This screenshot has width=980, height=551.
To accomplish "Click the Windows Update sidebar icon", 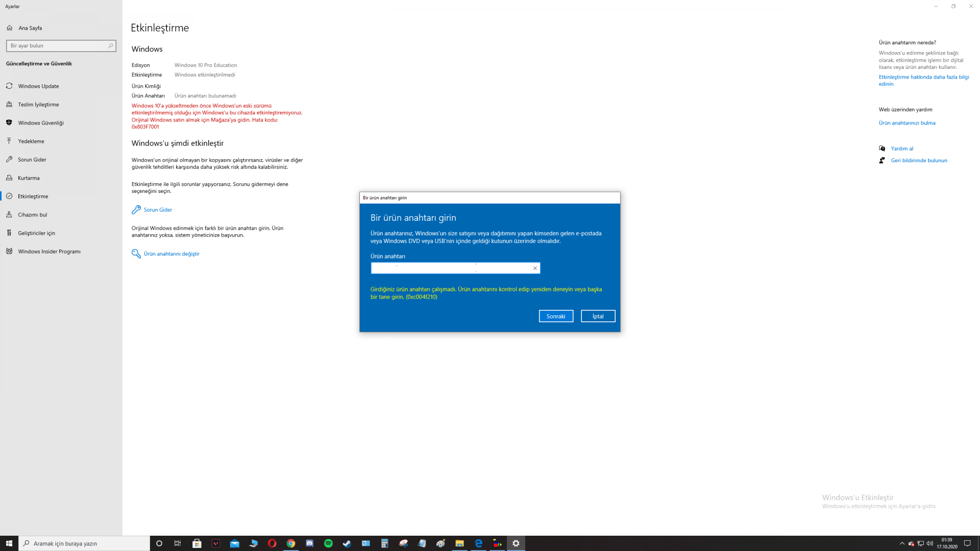I will pyautogui.click(x=9, y=86).
